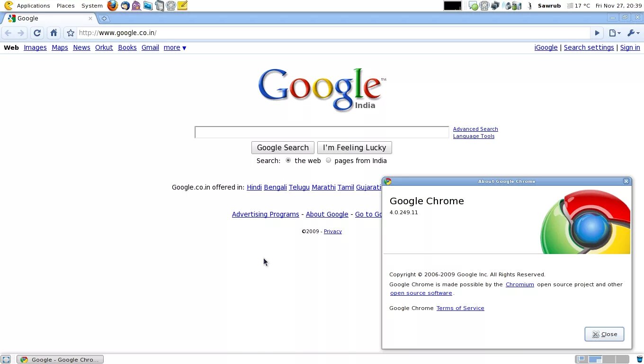The height and width of the screenshot is (364, 644).
Task: Click the music player tray icon
Action: (x=484, y=6)
